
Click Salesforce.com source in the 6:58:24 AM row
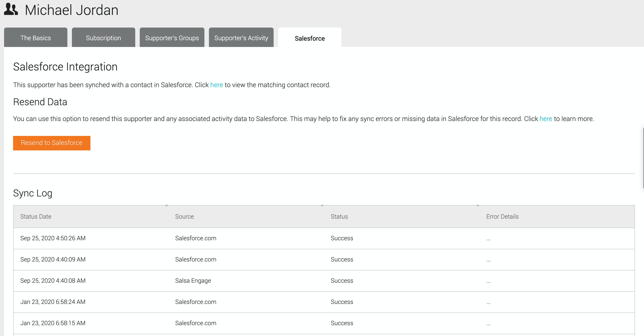coord(196,302)
